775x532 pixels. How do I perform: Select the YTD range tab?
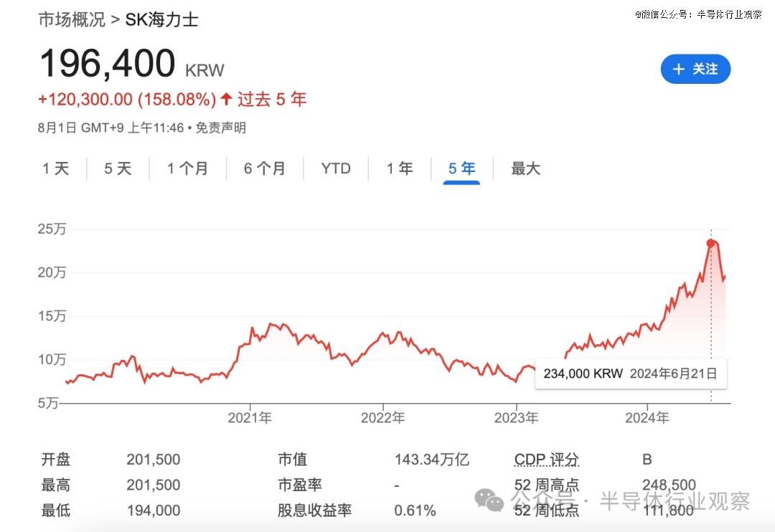pos(336,168)
